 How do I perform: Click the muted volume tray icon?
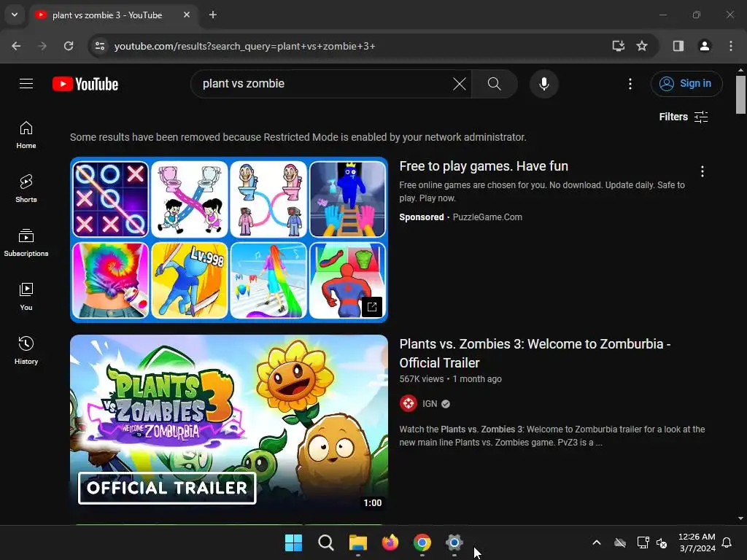(x=662, y=542)
